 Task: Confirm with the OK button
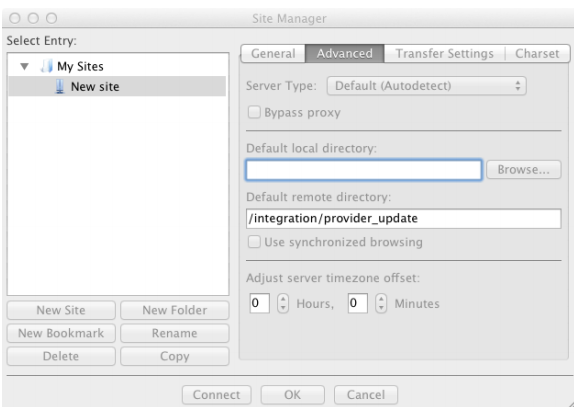(292, 395)
